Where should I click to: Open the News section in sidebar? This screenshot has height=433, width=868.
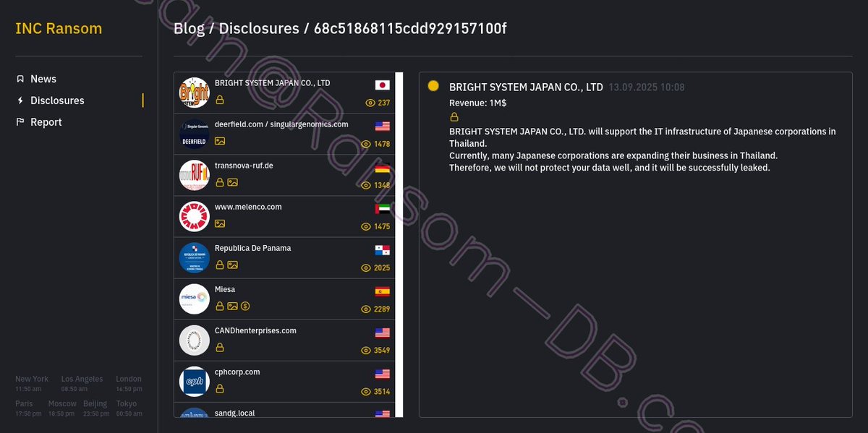click(x=43, y=79)
